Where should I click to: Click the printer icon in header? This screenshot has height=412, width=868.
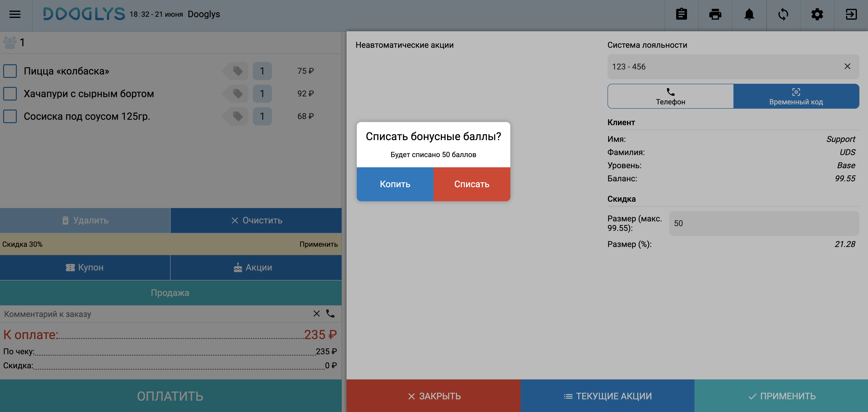coord(715,14)
